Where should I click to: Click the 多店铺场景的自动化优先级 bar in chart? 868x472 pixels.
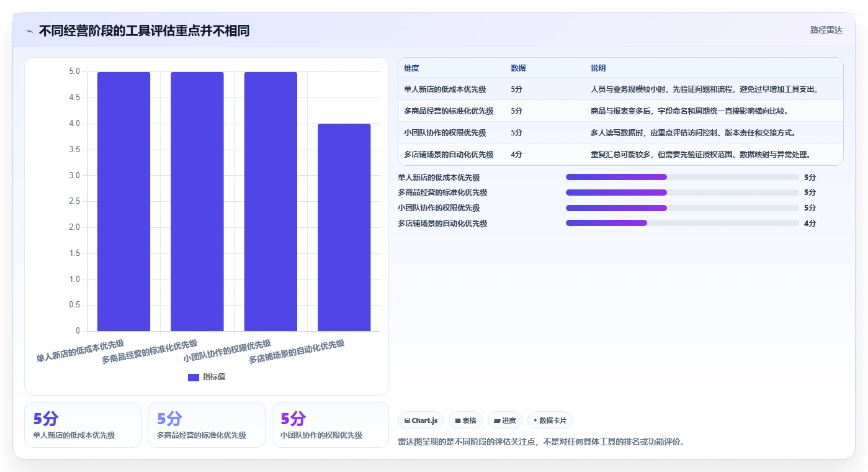344,227
